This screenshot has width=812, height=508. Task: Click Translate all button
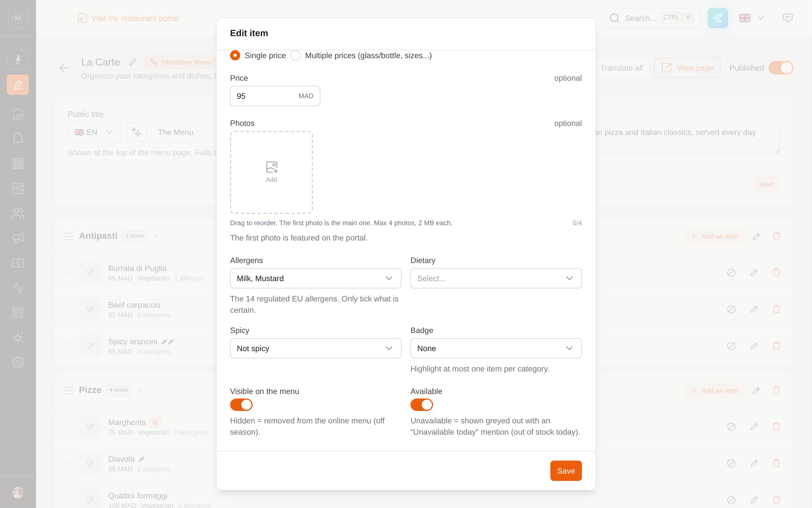point(621,68)
